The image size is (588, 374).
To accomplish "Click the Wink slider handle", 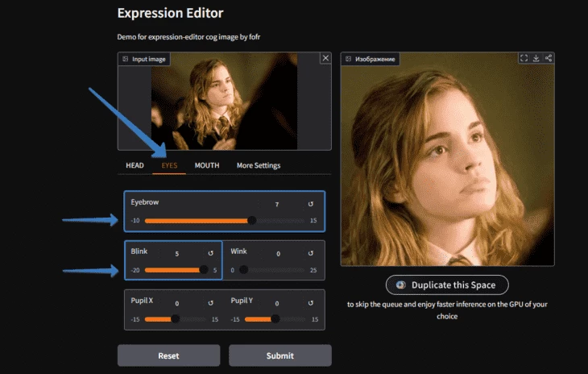I will pyautogui.click(x=243, y=270).
